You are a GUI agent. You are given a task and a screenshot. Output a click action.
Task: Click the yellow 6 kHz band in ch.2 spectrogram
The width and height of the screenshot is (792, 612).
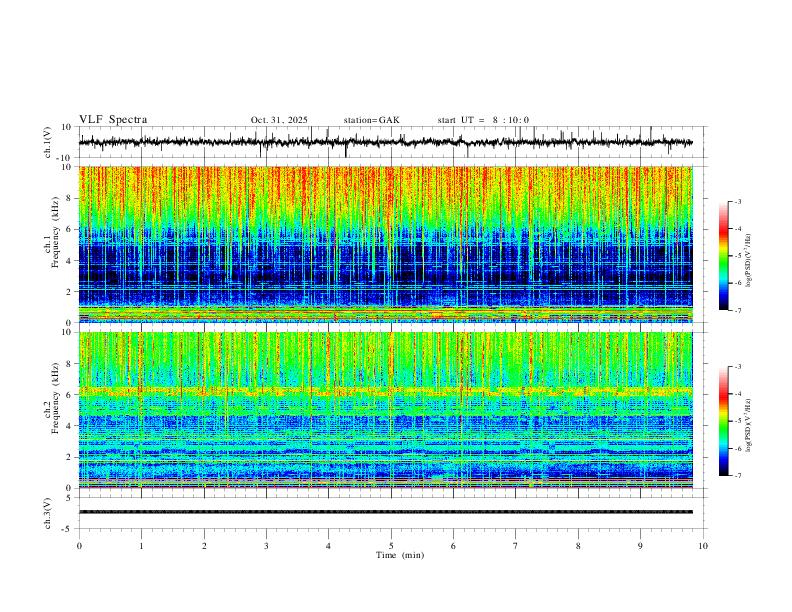click(385, 391)
